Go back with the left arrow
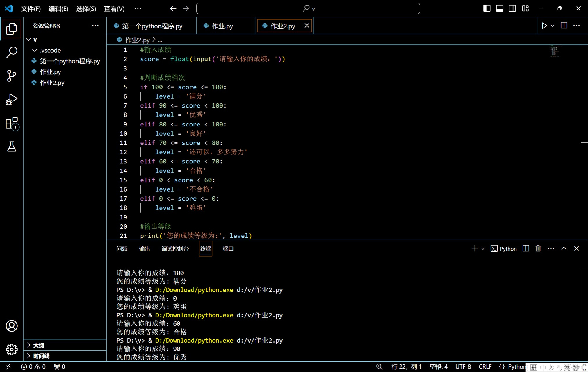The height and width of the screenshot is (372, 588). pyautogui.click(x=173, y=8)
